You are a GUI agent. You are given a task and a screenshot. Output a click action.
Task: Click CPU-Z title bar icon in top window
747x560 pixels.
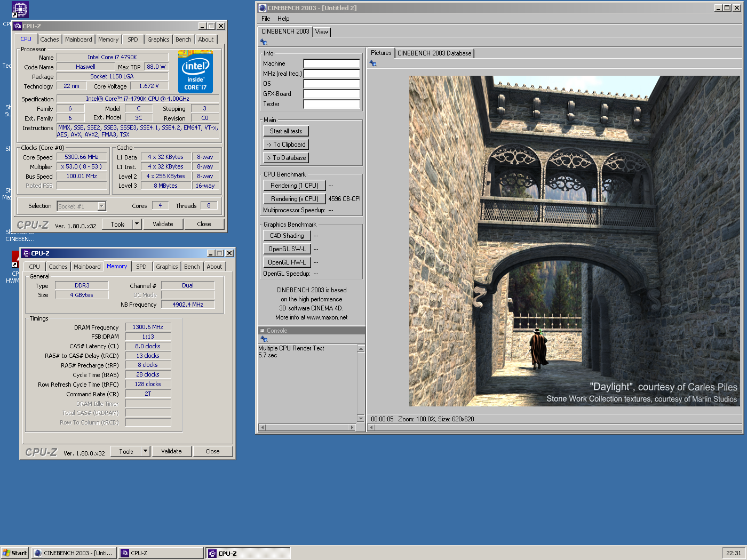[18, 26]
